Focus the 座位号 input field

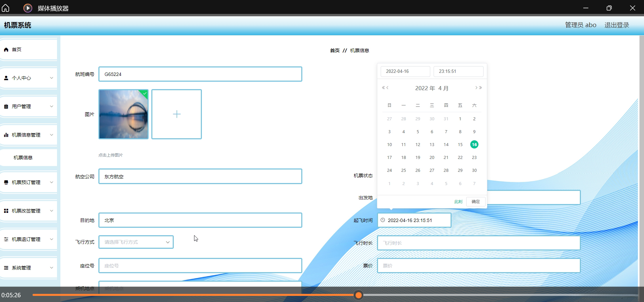200,266
